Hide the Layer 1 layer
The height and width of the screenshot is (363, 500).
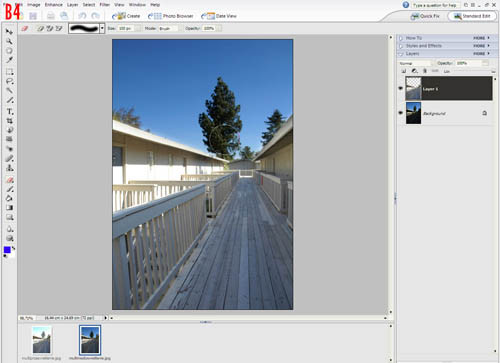point(401,88)
